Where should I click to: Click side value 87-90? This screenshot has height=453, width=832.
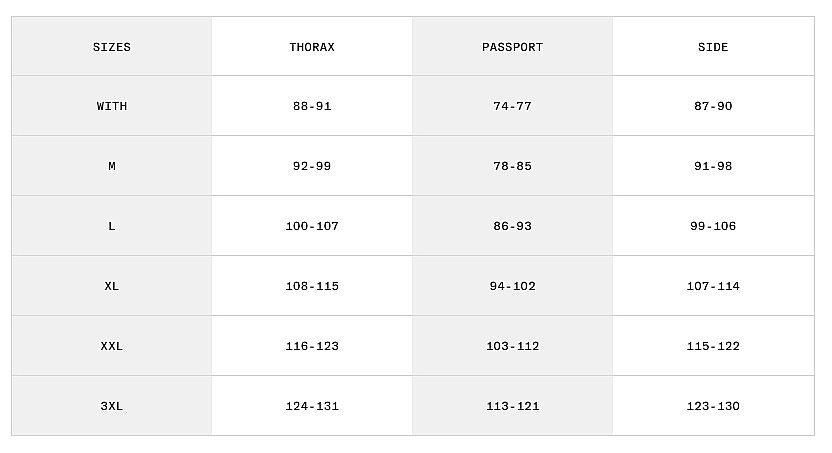[x=713, y=106]
